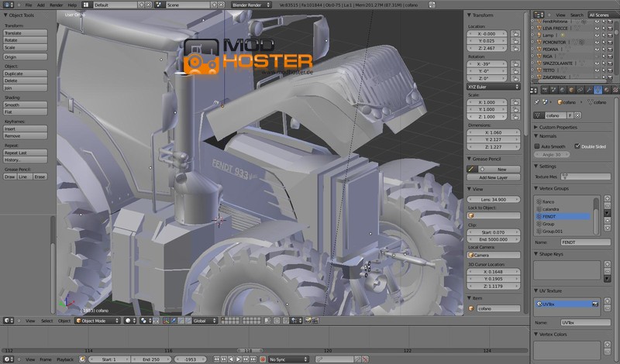Toggle selectability of PEDANA object
The height and width of the screenshot is (364, 620).
pos(604,49)
